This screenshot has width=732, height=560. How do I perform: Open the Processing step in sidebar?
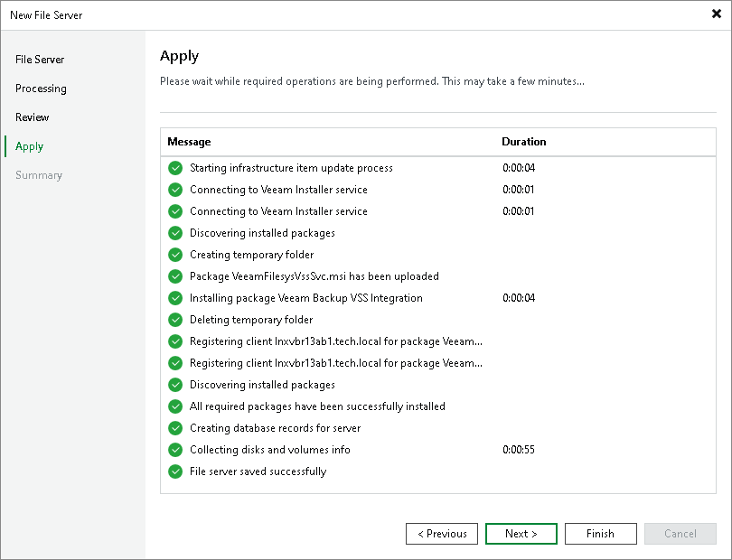coord(41,89)
